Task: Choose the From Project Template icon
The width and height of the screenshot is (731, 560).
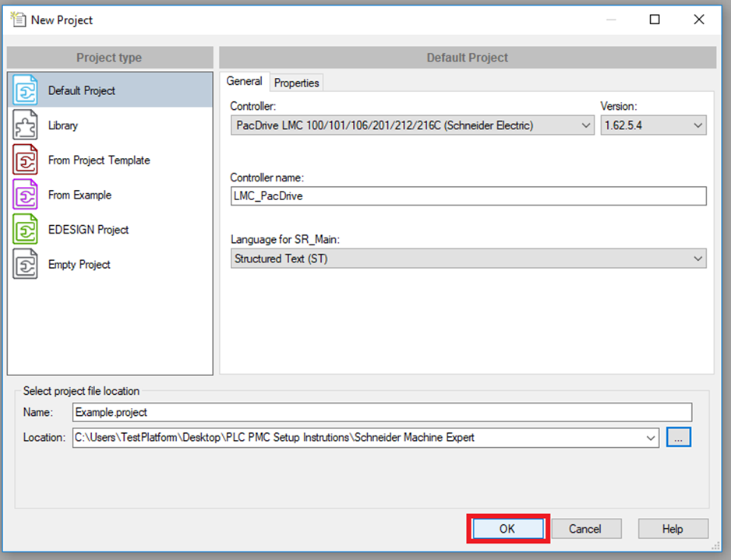Action: (26, 160)
